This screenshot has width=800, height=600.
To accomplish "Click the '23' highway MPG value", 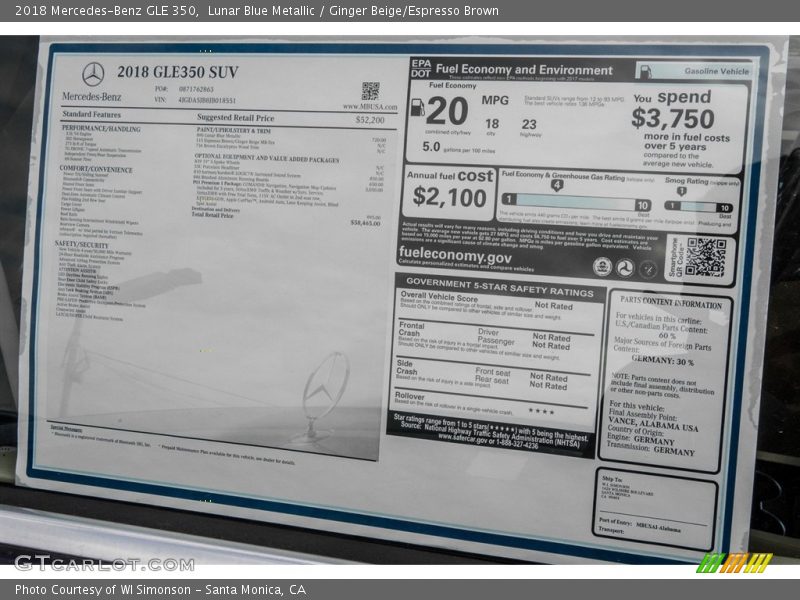I will click(x=529, y=124).
